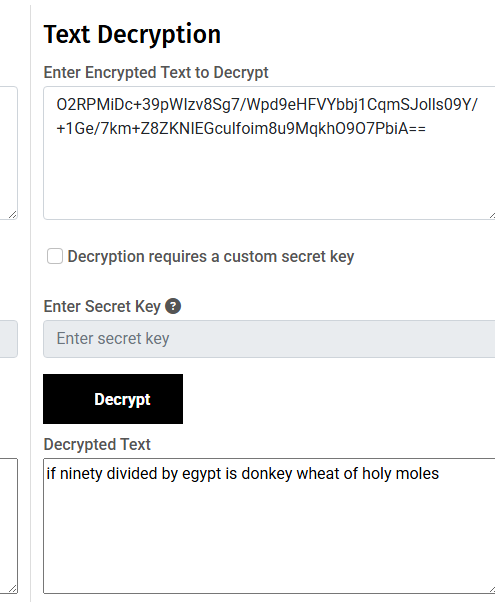Click the 'Decrypted Text' label
The height and width of the screenshot is (616, 495).
97,444
